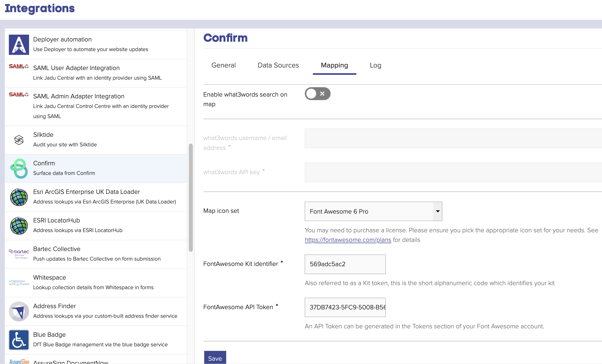
Task: Open Bartec Collective integration title
Action: pos(57,249)
